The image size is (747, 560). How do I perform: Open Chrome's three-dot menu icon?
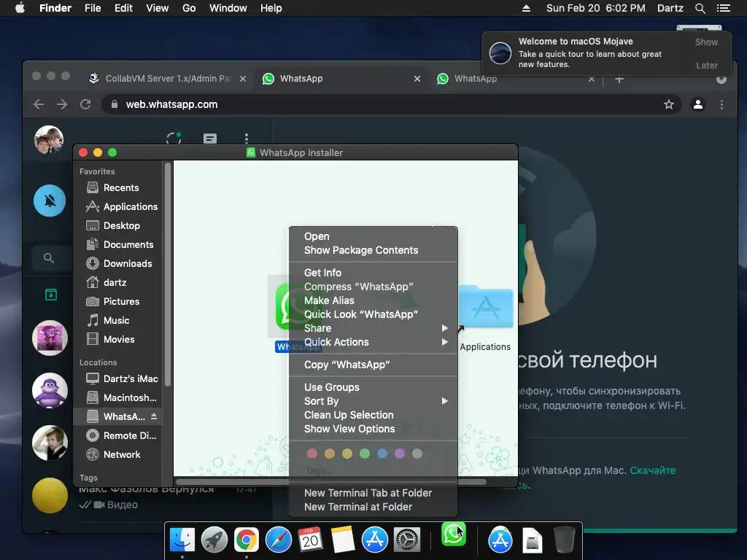[x=721, y=104]
